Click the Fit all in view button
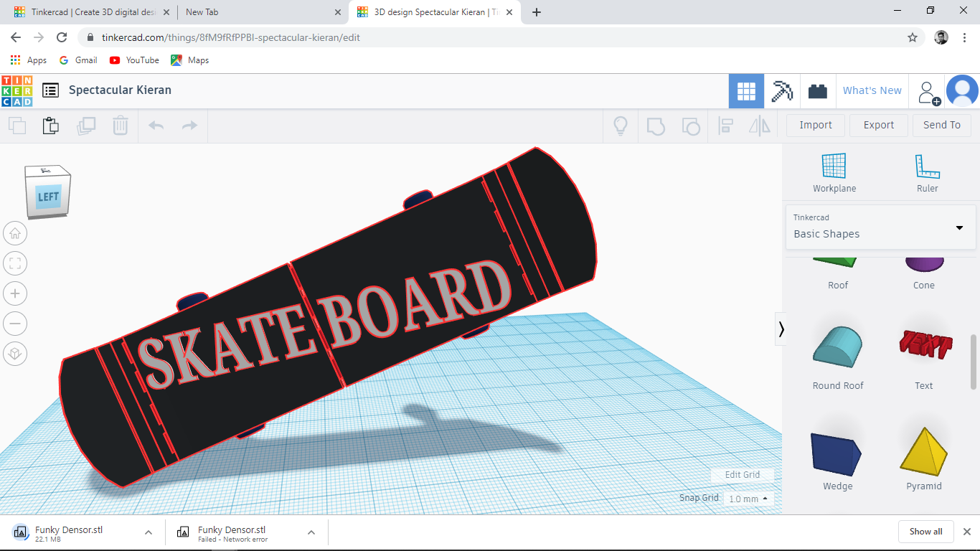The width and height of the screenshot is (980, 551). 16,263
